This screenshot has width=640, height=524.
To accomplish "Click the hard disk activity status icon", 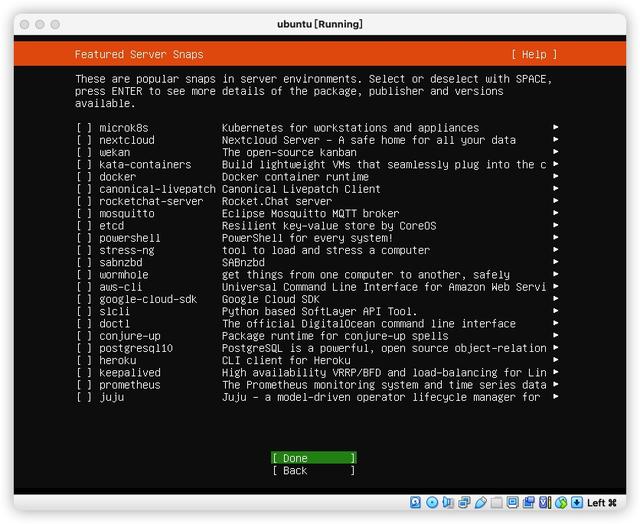I will coord(415,502).
